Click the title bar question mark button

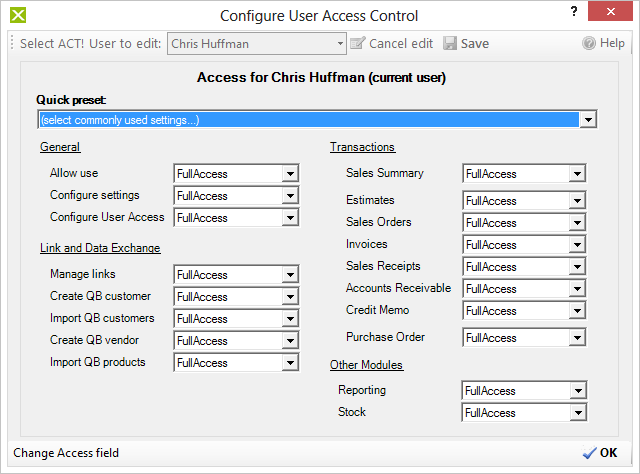coord(573,13)
